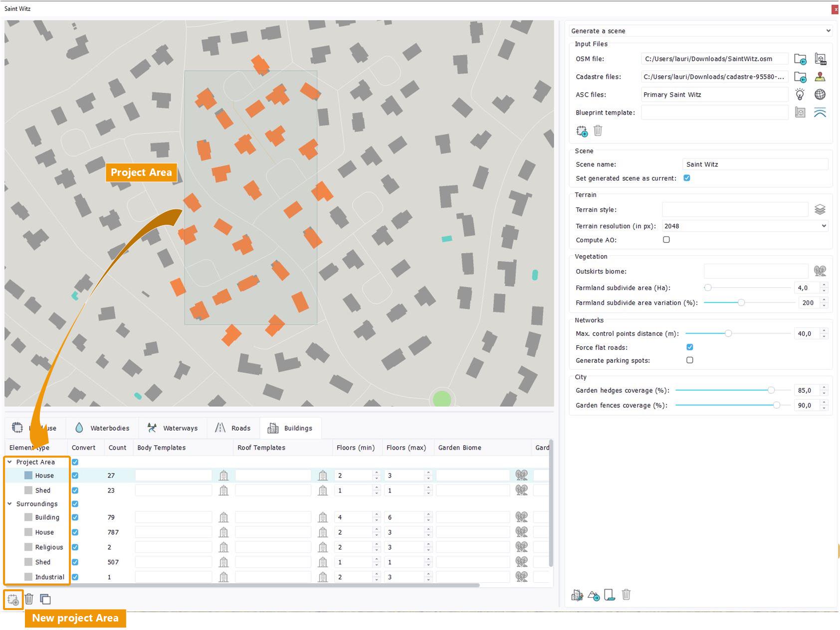
Task: Switch to the Roads tab
Action: pos(233,428)
